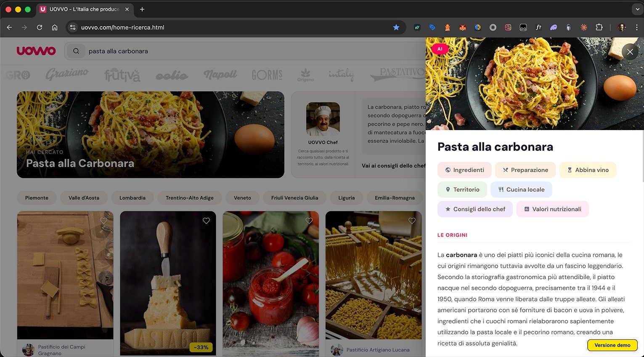This screenshot has height=357, width=644.
Task: Filter by the Piemonte region
Action: point(37,198)
